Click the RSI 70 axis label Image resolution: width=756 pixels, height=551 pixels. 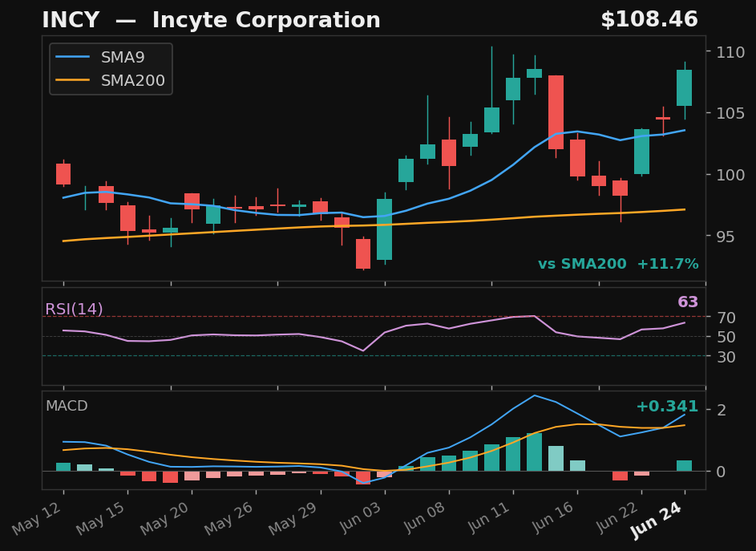pos(726,318)
